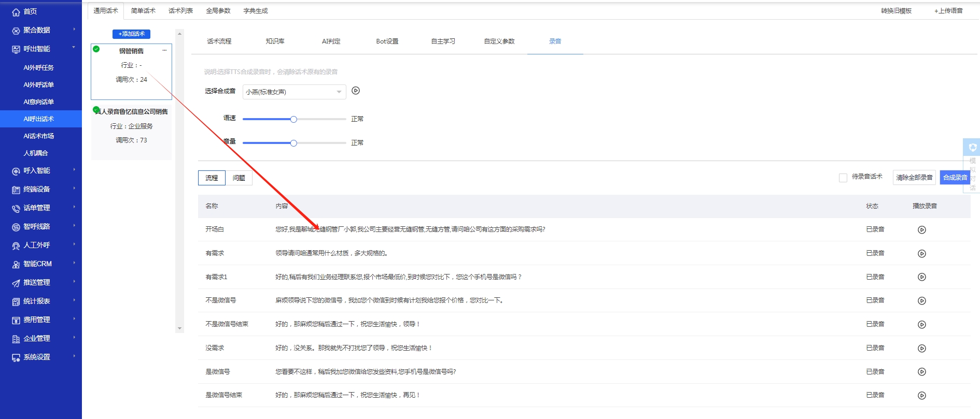Play the 有需求1 row recording

[921, 277]
